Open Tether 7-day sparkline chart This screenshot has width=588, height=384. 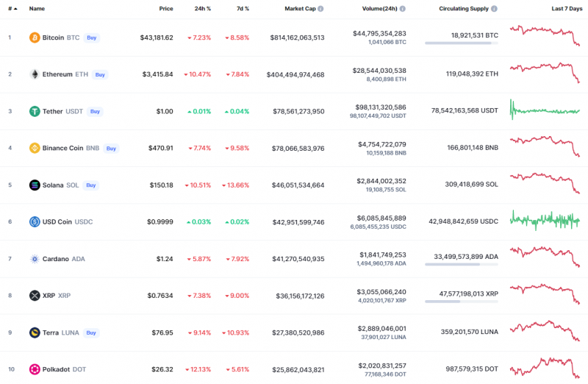545,110
